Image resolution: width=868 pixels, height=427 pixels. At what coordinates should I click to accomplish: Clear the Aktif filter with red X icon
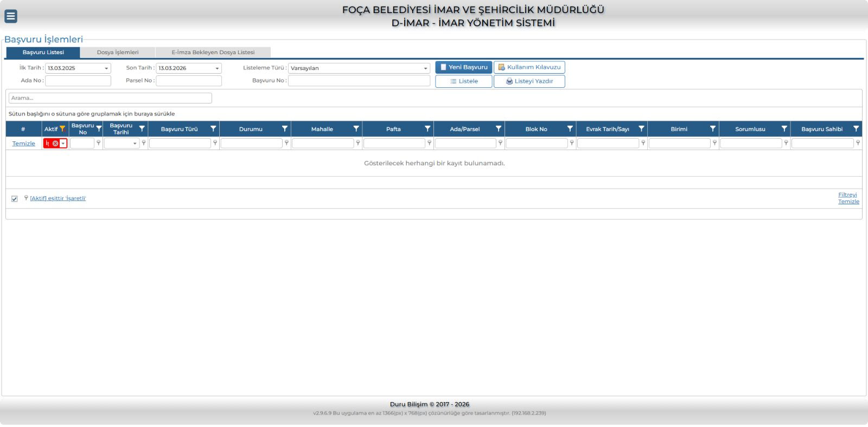(x=55, y=144)
